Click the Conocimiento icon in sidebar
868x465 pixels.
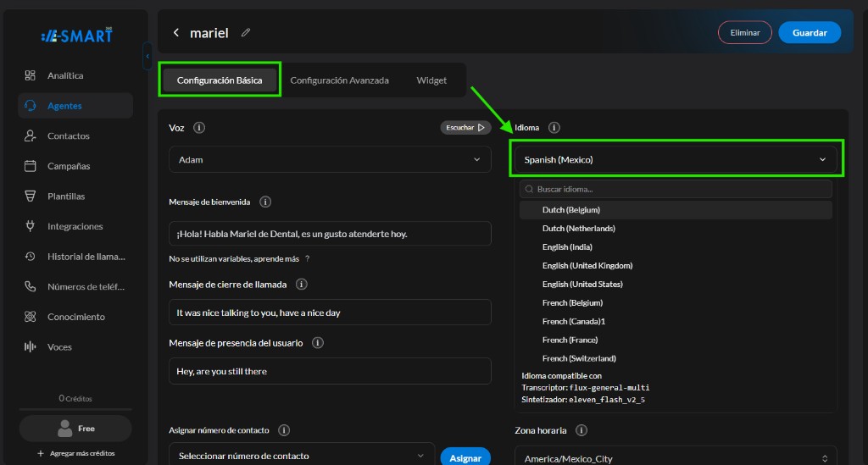click(30, 317)
